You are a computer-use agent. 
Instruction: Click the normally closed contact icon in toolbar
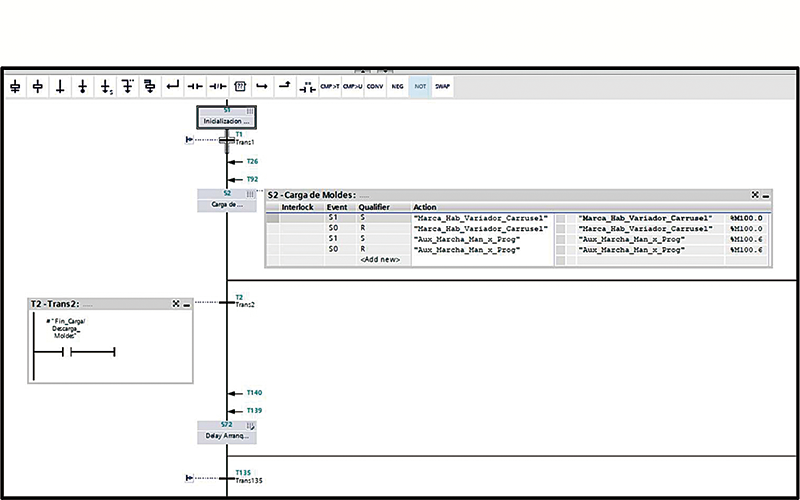[x=217, y=87]
